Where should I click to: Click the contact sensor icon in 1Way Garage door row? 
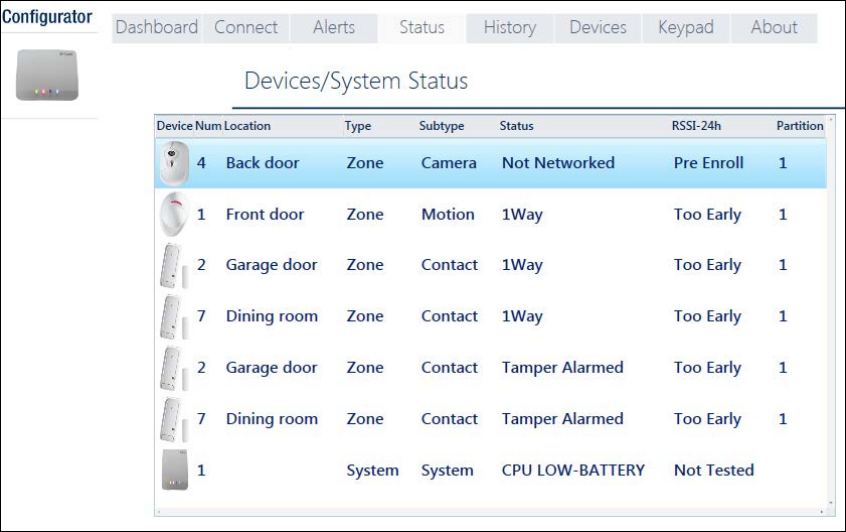click(x=173, y=265)
